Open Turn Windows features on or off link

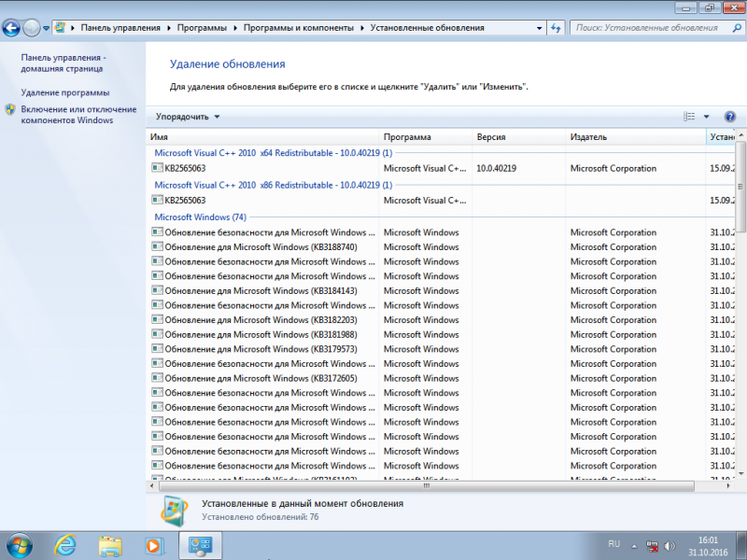pyautogui.click(x=78, y=115)
